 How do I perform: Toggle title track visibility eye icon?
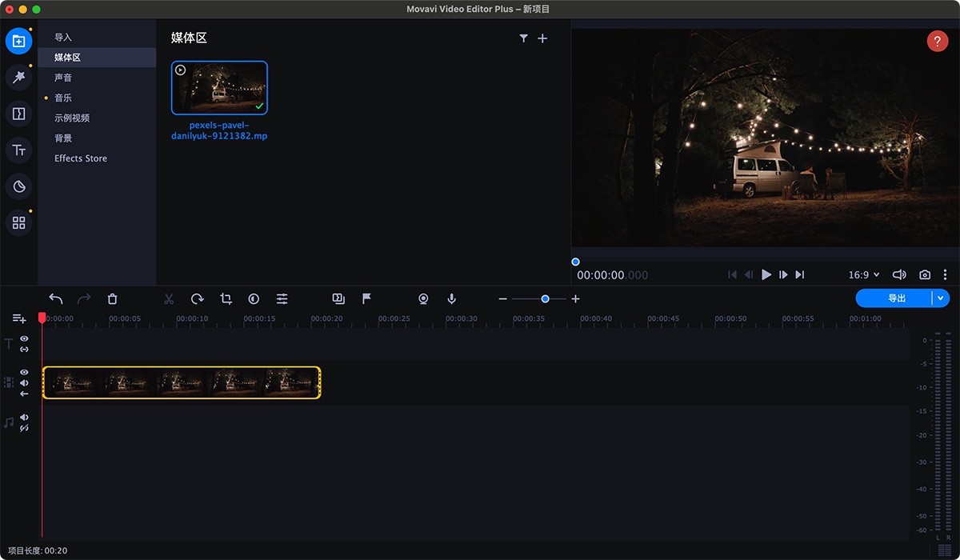tap(25, 339)
